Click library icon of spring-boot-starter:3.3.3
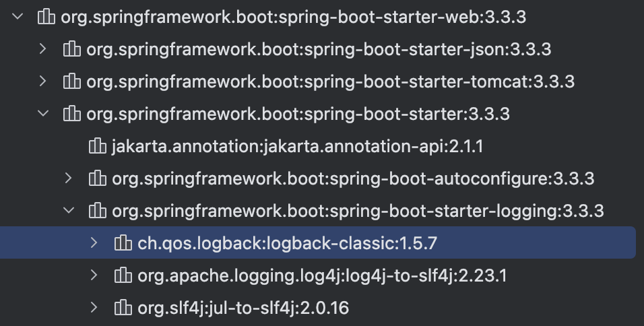The height and width of the screenshot is (326, 644). coord(72,113)
